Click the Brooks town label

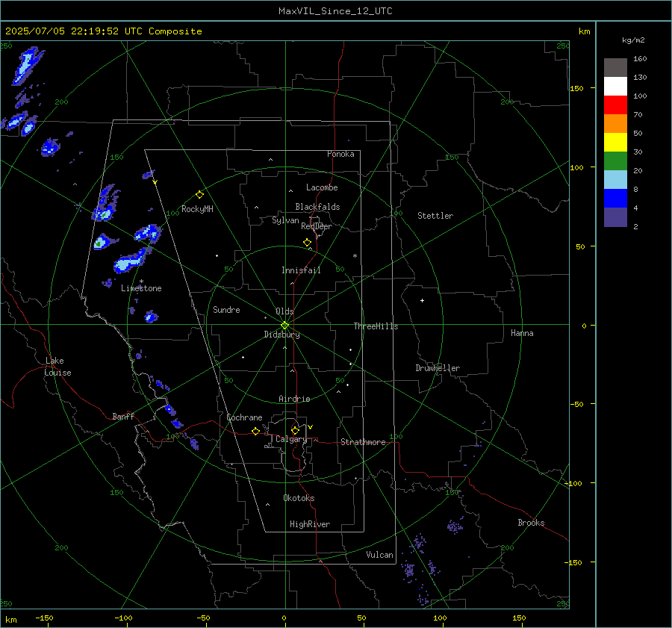[531, 523]
